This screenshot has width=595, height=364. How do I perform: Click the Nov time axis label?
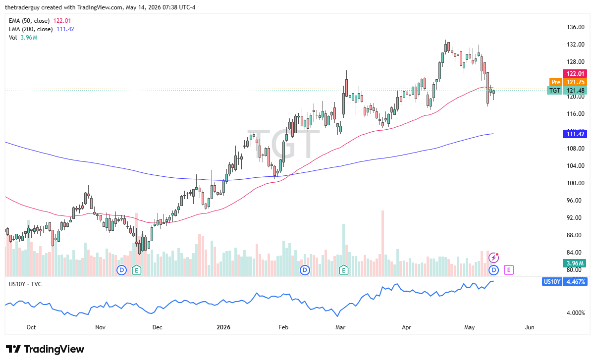pos(101,327)
